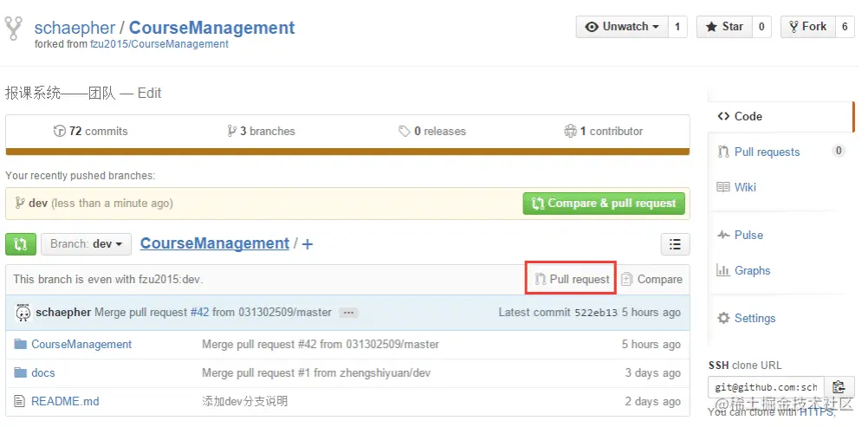Click the fork repository icon beside schaepher

[13, 29]
